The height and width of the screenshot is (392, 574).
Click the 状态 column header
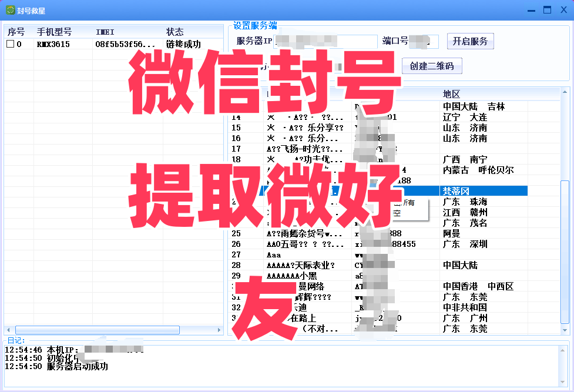pos(175,32)
